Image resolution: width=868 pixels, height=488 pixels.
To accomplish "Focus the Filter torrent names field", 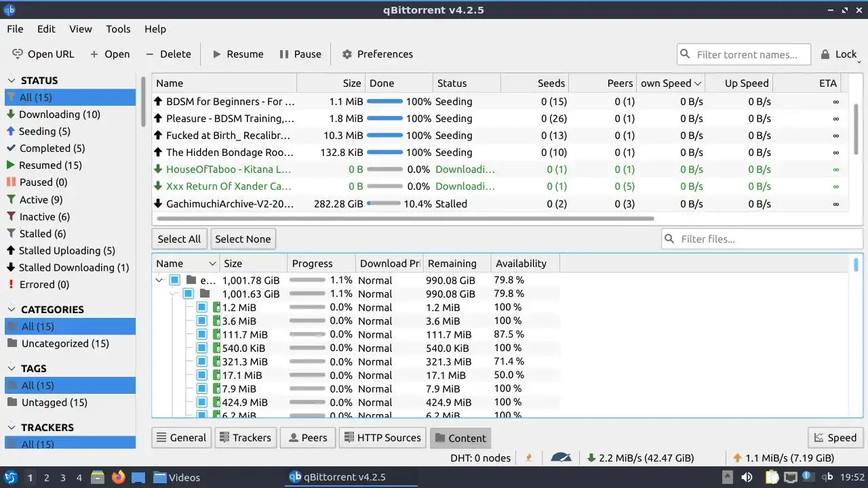I will pyautogui.click(x=744, y=54).
